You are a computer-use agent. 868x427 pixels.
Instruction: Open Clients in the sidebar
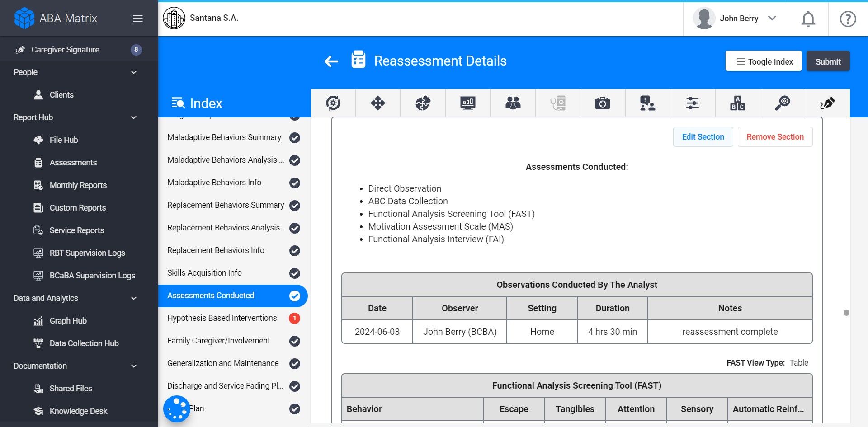coord(61,95)
